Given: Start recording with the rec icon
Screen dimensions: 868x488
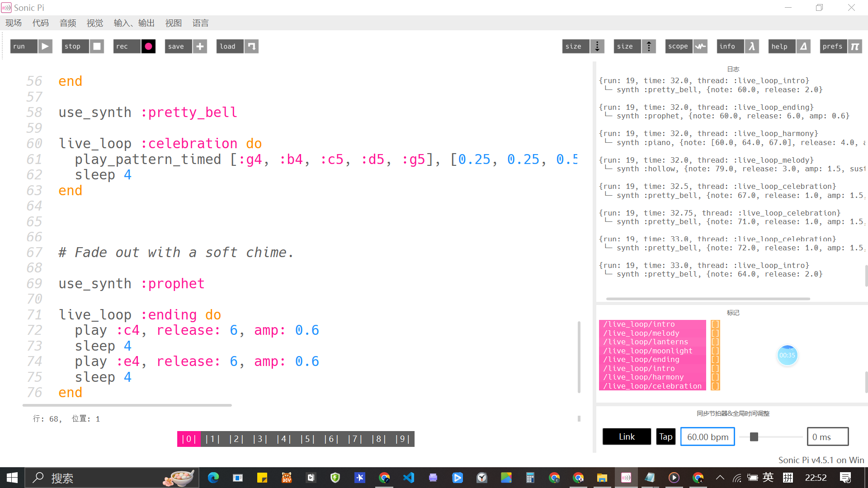Looking at the screenshot, I should click(x=148, y=46).
